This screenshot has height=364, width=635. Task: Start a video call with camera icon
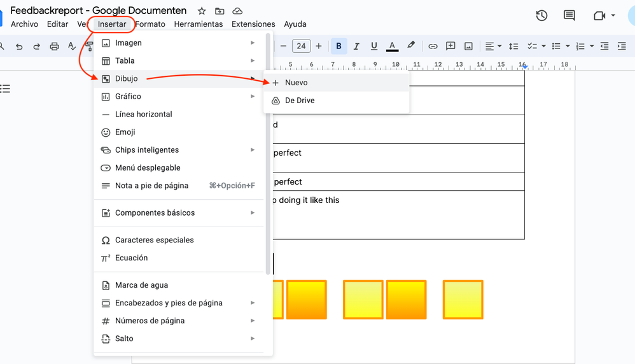599,16
